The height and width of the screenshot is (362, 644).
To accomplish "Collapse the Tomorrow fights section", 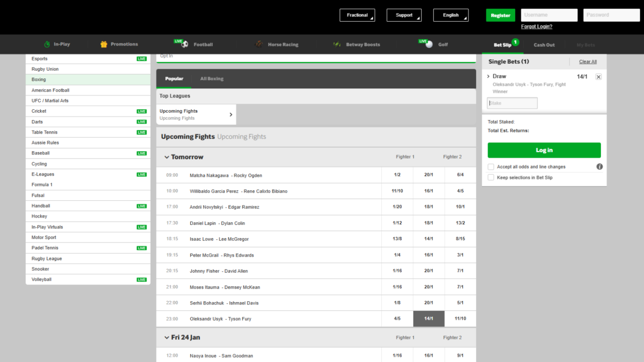I will (x=167, y=157).
